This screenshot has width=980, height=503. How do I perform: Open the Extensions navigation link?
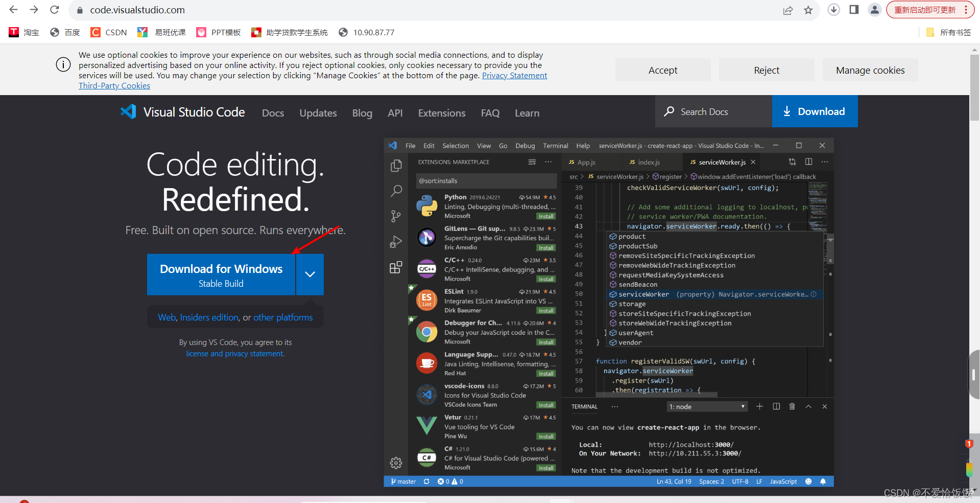(442, 113)
